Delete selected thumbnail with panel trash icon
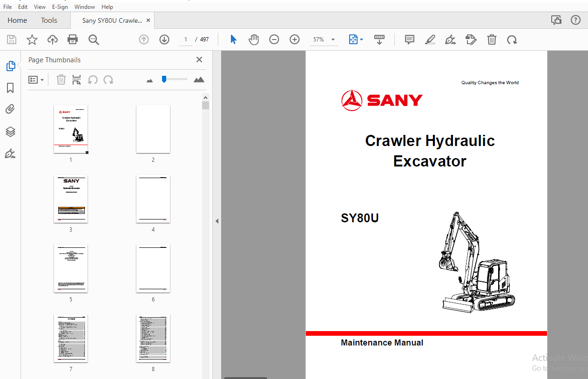Viewport: 588px width, 379px height. (x=61, y=80)
